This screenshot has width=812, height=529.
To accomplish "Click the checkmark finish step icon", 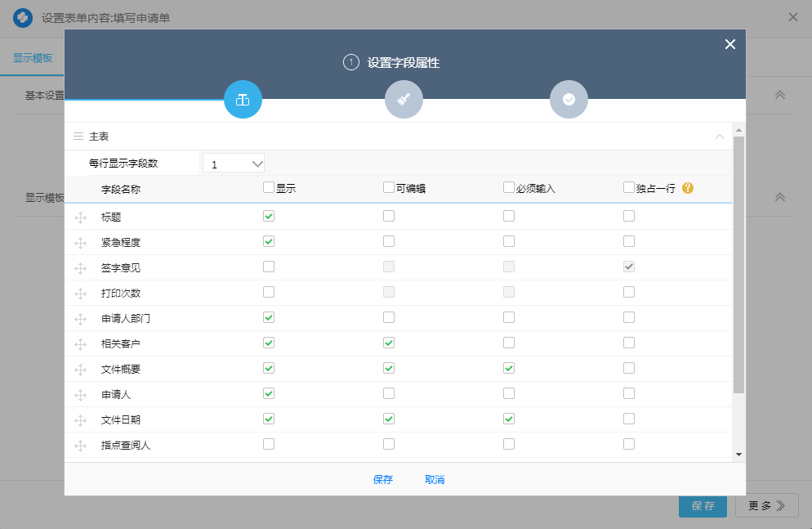I will click(x=569, y=100).
